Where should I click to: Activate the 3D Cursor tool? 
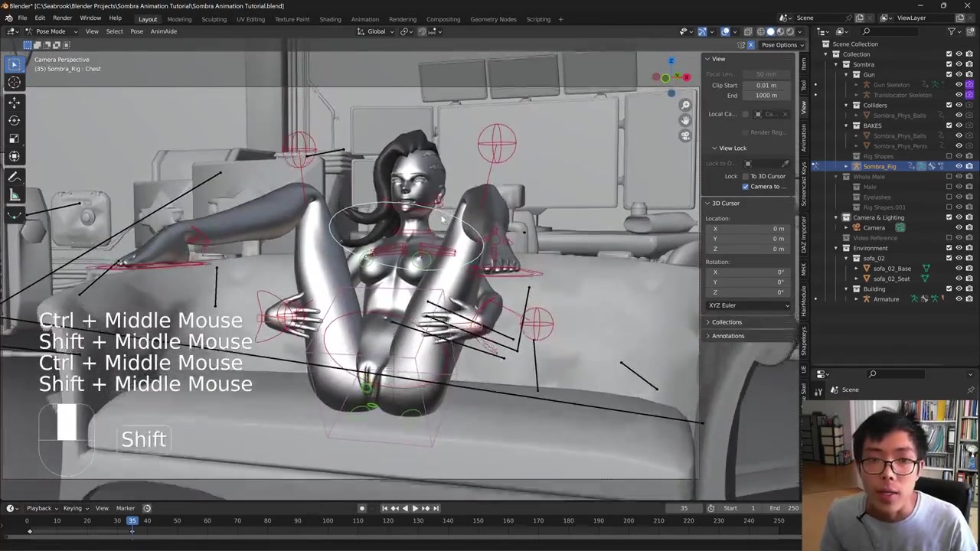pos(14,83)
